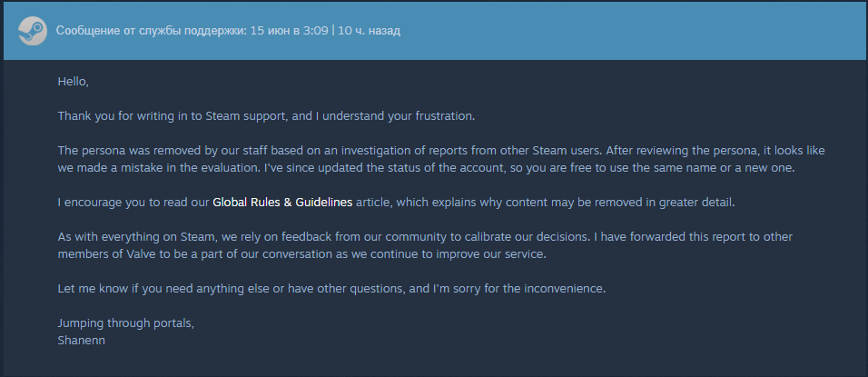The width and height of the screenshot is (868, 377).
Task: Select the "Сообщение от службы поддержки" header title
Action: [x=152, y=31]
